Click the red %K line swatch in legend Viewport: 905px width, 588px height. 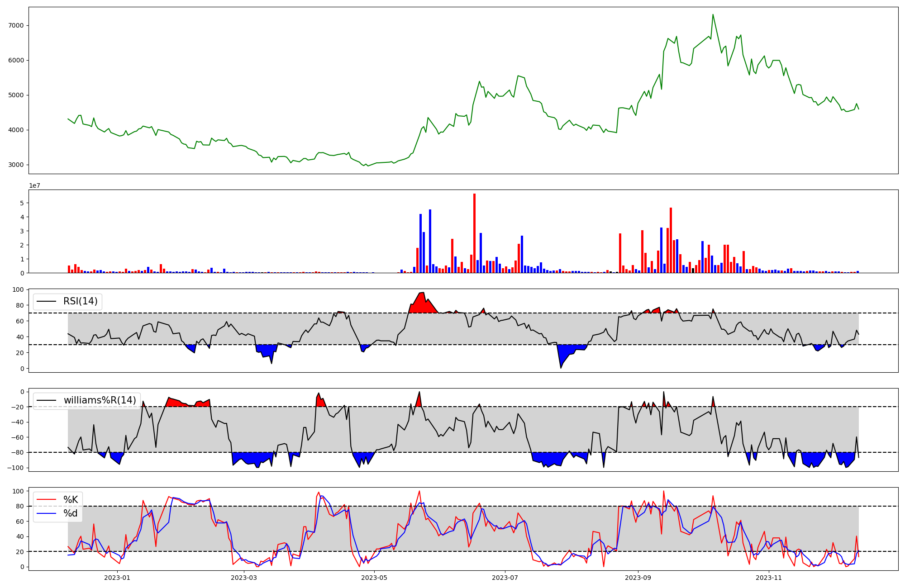pos(46,500)
